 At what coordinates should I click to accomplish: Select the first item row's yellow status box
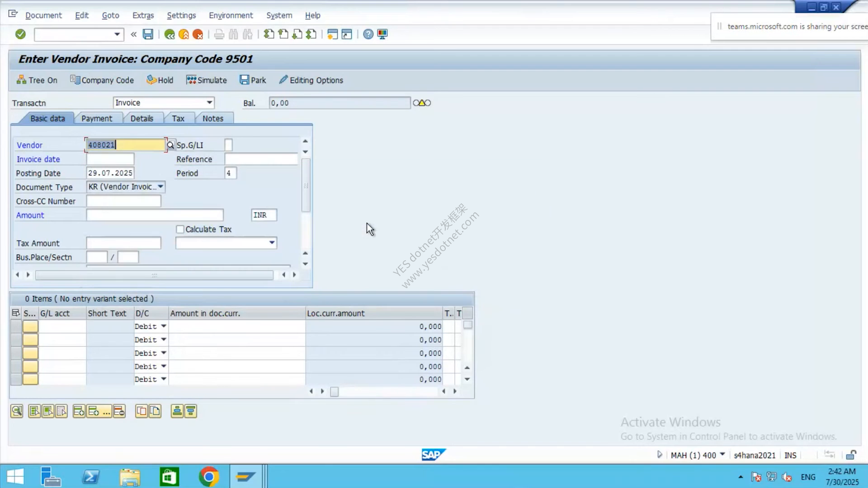pyautogui.click(x=30, y=327)
